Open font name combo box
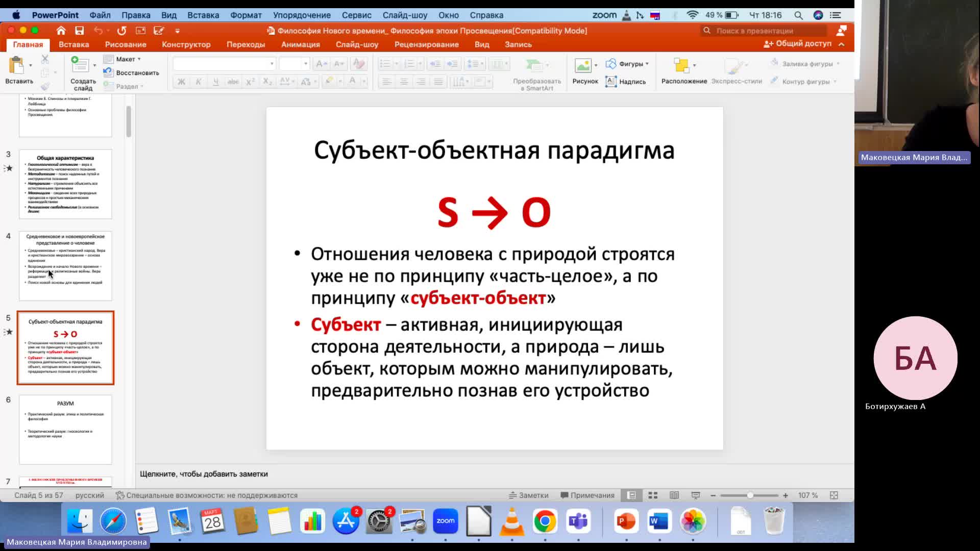 click(x=224, y=64)
